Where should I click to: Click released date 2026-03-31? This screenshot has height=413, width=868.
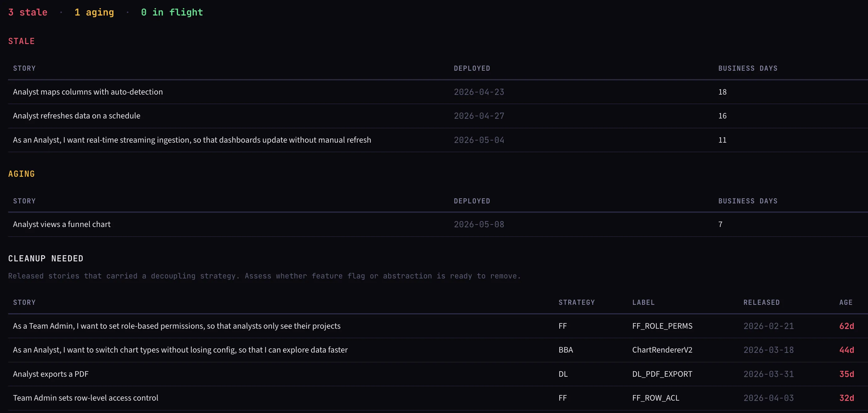click(768, 374)
